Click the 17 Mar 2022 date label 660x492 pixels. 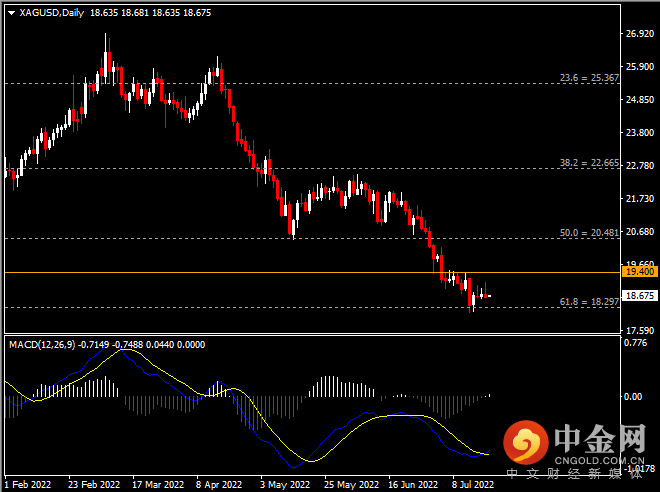[x=158, y=485]
